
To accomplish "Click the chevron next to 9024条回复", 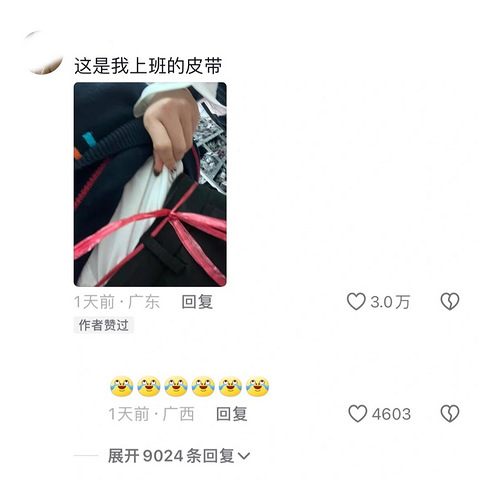I will (x=244, y=456).
